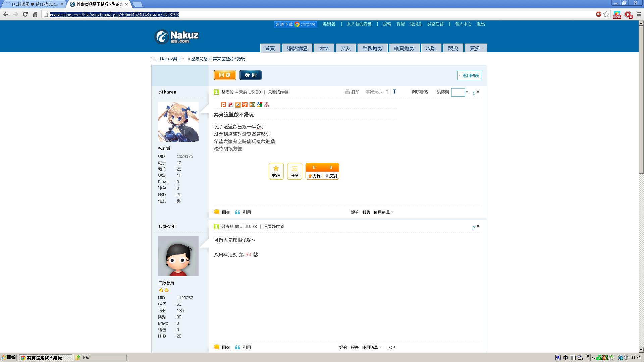Image resolution: width=644 pixels, height=362 pixels.
Task: Click the 分享 envelope share icon
Action: (x=294, y=169)
